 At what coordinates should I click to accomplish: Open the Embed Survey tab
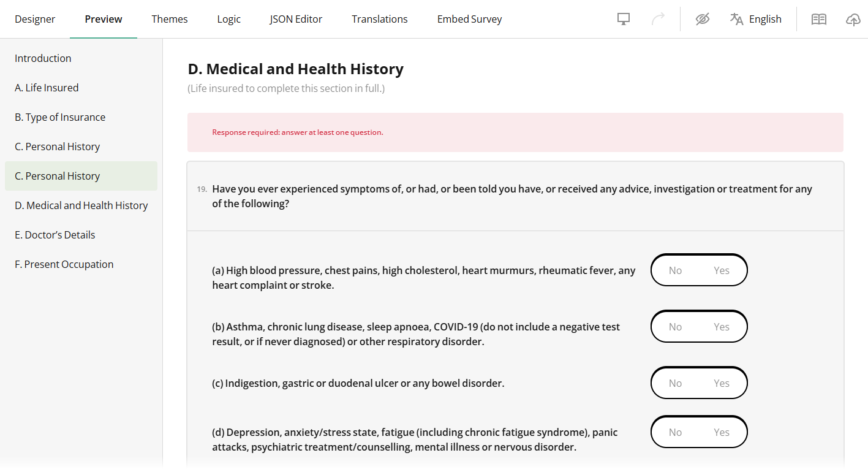coord(469,19)
